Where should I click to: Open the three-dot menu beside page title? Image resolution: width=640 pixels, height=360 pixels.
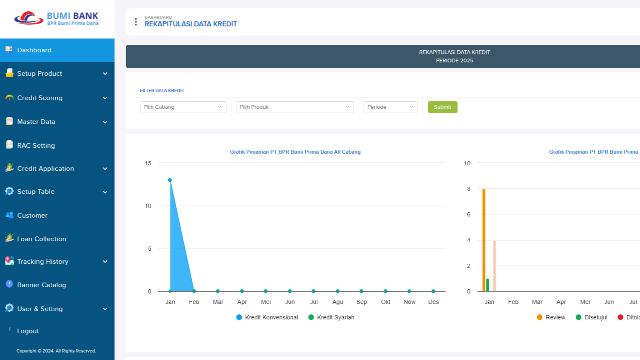click(x=136, y=22)
